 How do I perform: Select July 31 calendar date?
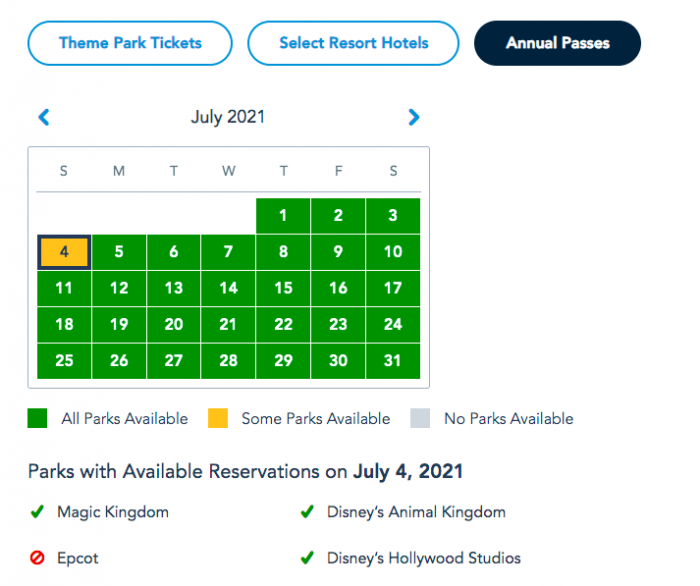coord(393,360)
